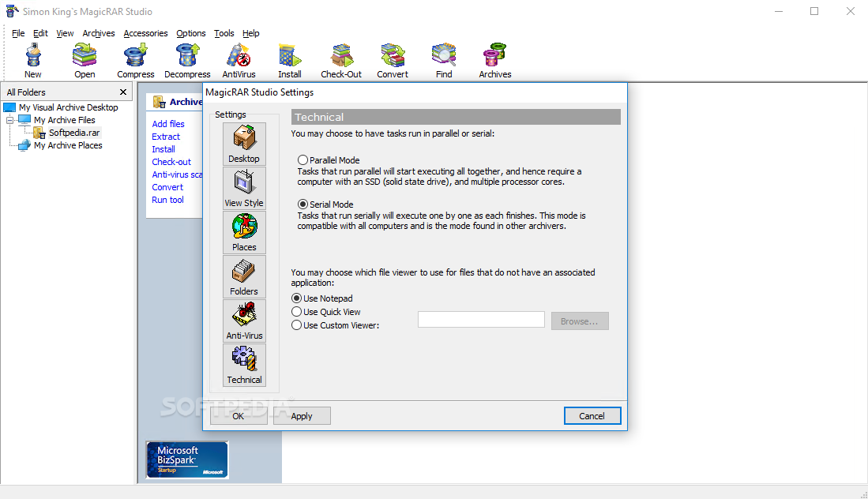Image resolution: width=868 pixels, height=499 pixels.
Task: Click OK in the Settings dialog
Action: click(x=238, y=416)
